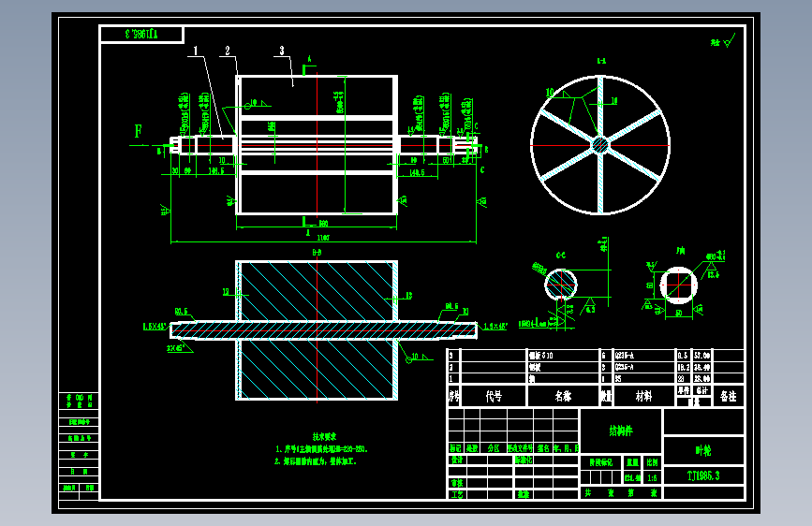812x526 pixels.
Task: Click drawing number TJ1985.3 in title block
Action: coord(703,475)
